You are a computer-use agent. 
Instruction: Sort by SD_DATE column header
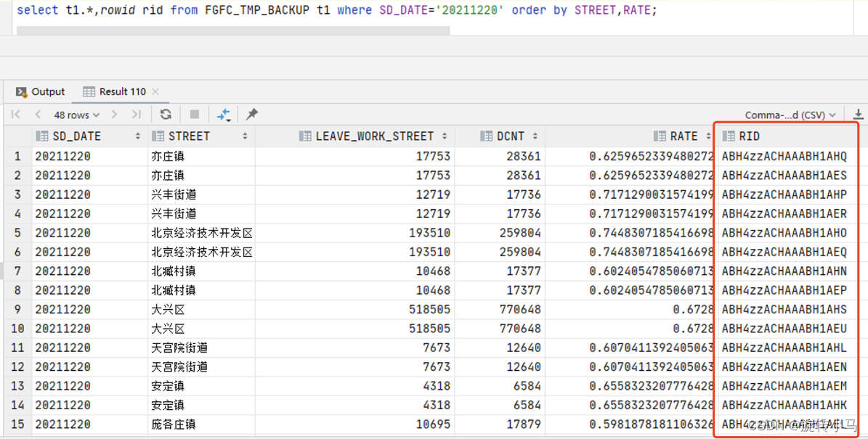pos(76,136)
